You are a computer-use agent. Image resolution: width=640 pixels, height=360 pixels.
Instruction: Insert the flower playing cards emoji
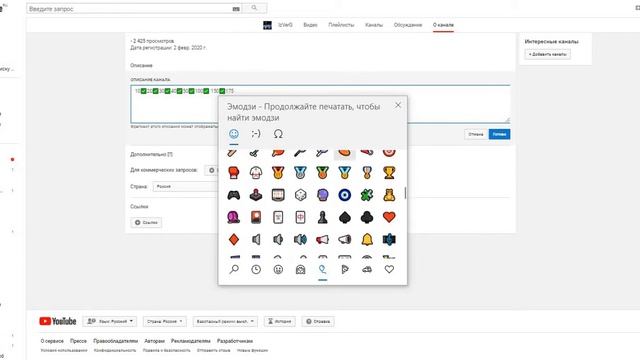256,217
